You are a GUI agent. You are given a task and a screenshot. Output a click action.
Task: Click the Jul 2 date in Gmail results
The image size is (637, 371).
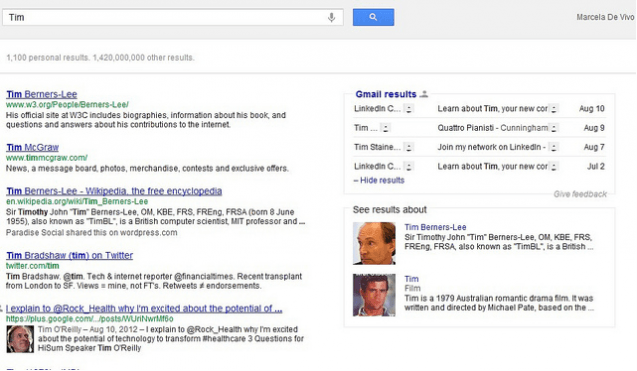(x=596, y=167)
